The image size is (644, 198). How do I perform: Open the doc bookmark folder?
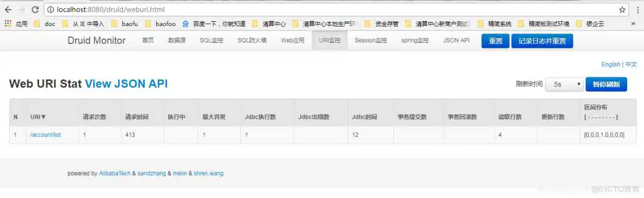click(x=45, y=24)
